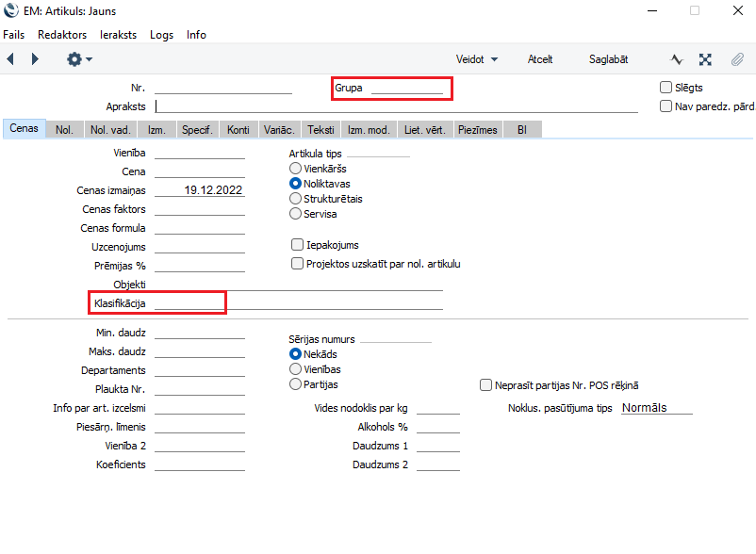Expand the Veidot dropdown

(x=476, y=59)
